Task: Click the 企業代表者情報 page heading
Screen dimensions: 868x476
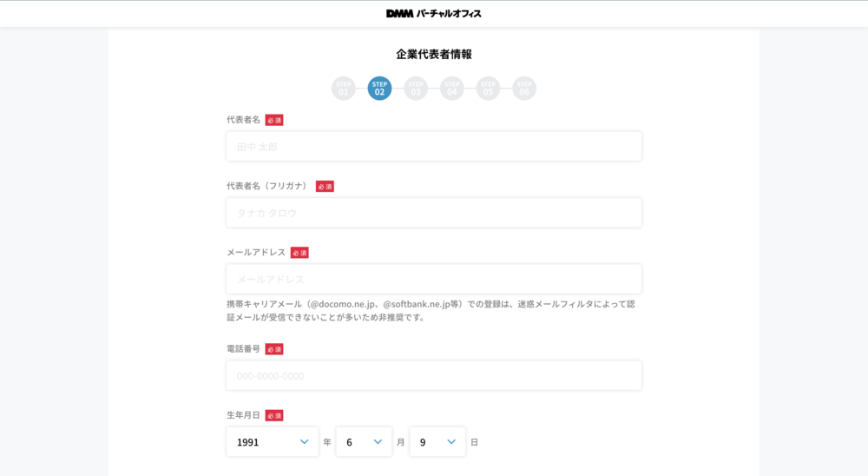Action: tap(434, 55)
